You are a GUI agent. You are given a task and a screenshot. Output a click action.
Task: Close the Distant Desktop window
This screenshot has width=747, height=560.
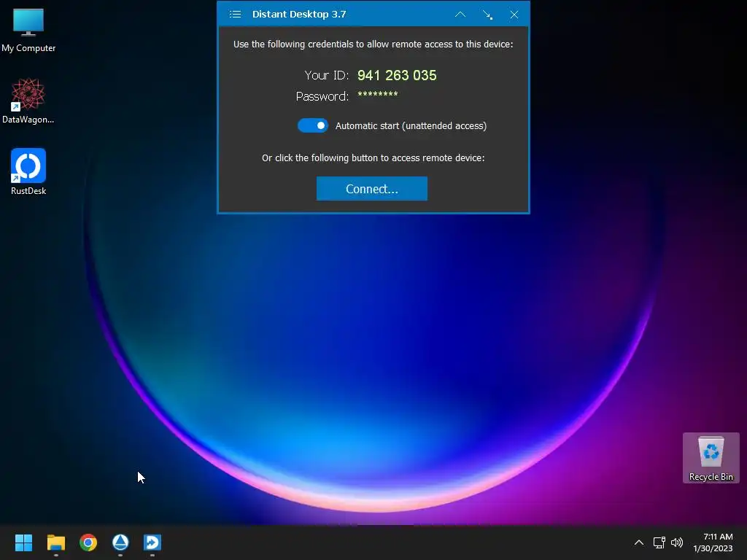click(x=514, y=15)
